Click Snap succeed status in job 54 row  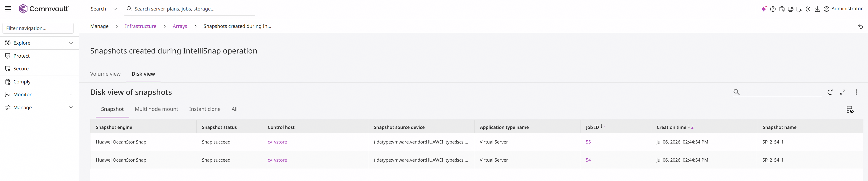(216, 160)
